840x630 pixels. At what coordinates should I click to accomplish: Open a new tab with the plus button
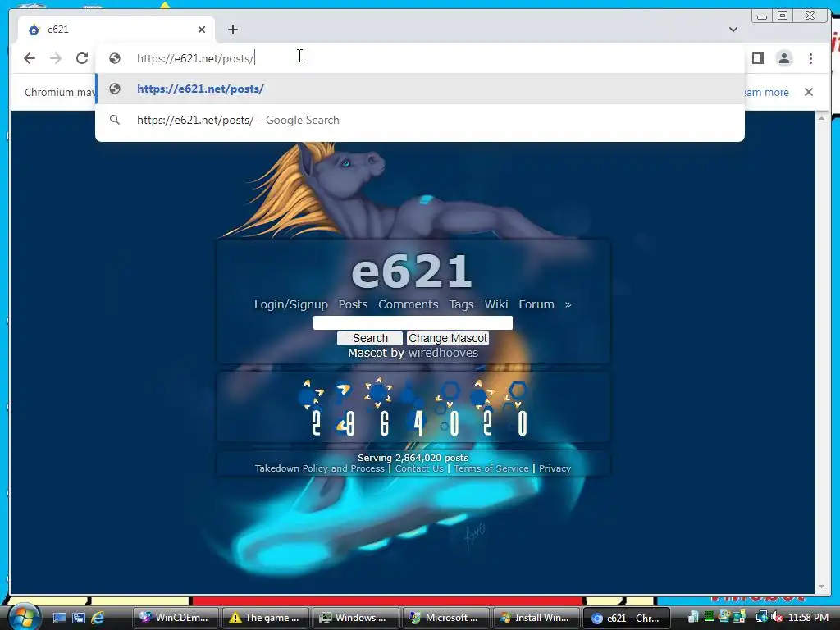232,30
